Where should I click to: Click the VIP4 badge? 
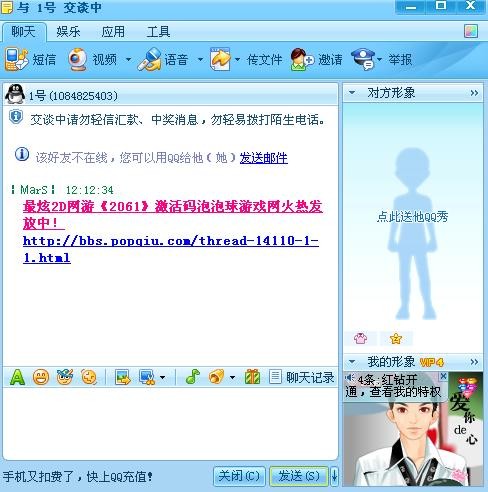tap(431, 362)
